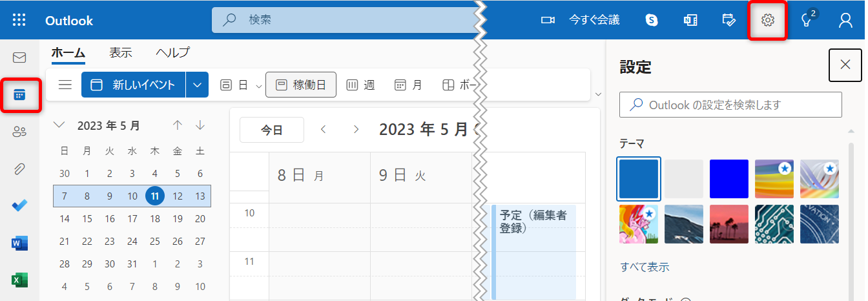Launch Excel from the sidebar
The image size is (868, 301).
point(19,280)
